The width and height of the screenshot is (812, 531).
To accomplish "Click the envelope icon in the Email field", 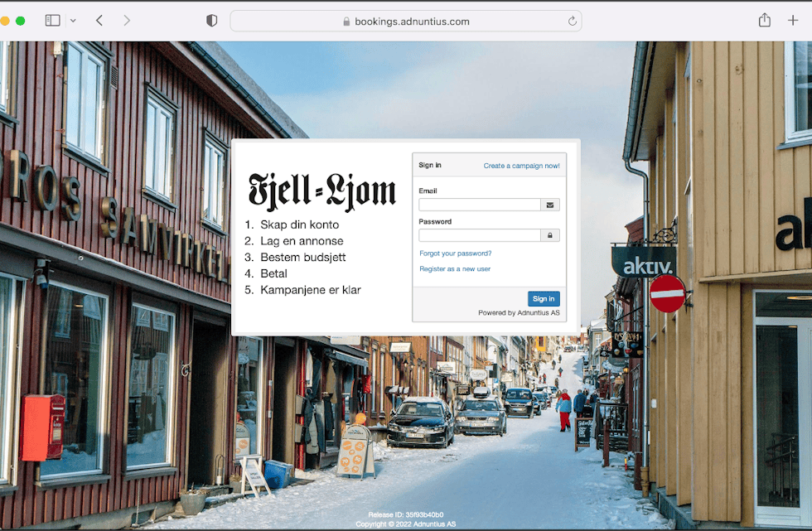I will pyautogui.click(x=549, y=205).
